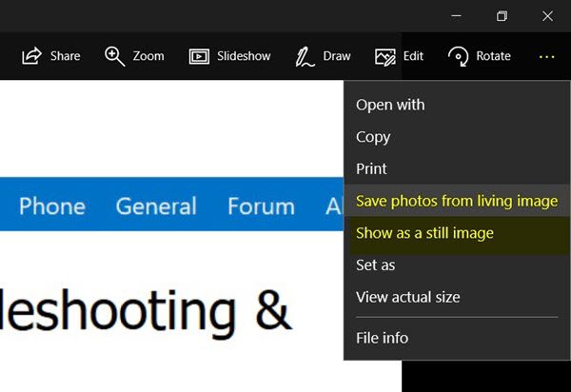Open the Set as option
This screenshot has width=571, height=392.
[375, 265]
